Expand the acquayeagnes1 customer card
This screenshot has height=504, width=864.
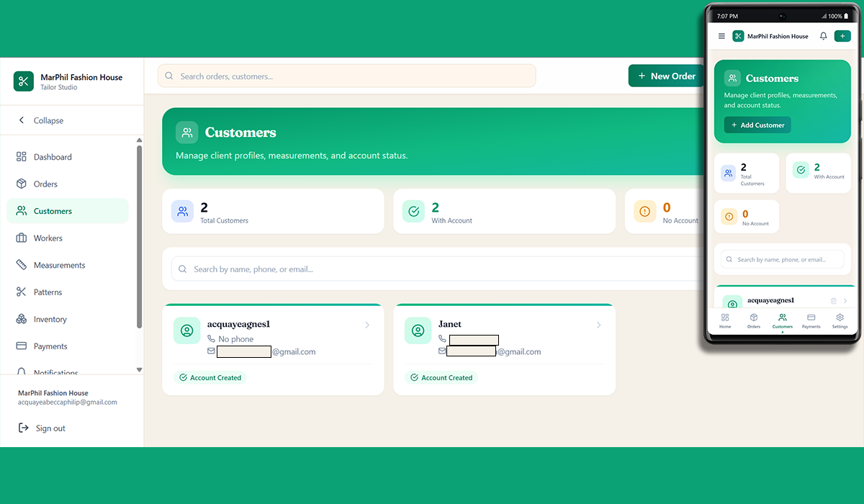click(367, 325)
